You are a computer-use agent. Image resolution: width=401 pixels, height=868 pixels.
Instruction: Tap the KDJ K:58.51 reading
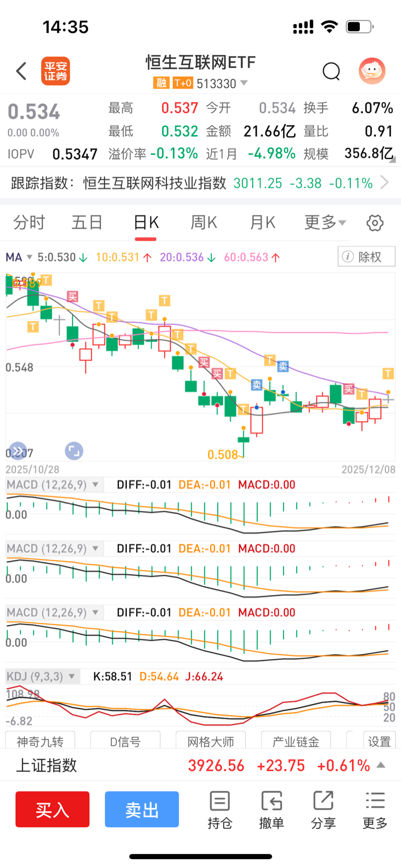pos(113,676)
